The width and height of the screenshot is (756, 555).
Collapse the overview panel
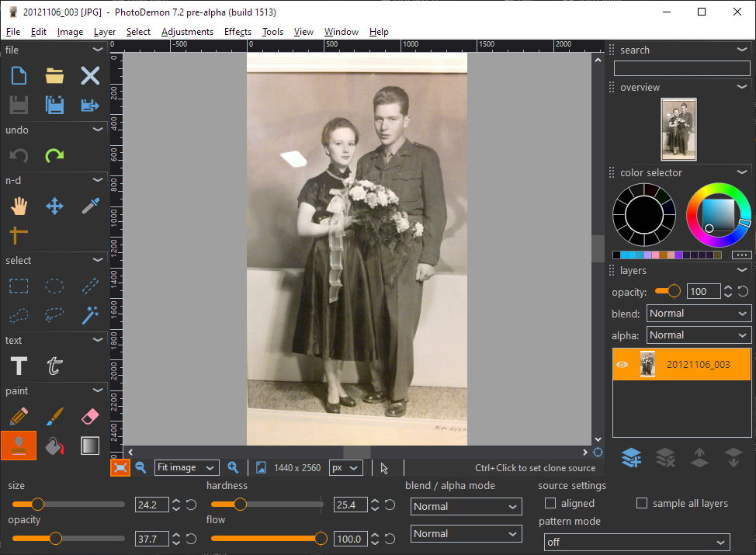(742, 87)
